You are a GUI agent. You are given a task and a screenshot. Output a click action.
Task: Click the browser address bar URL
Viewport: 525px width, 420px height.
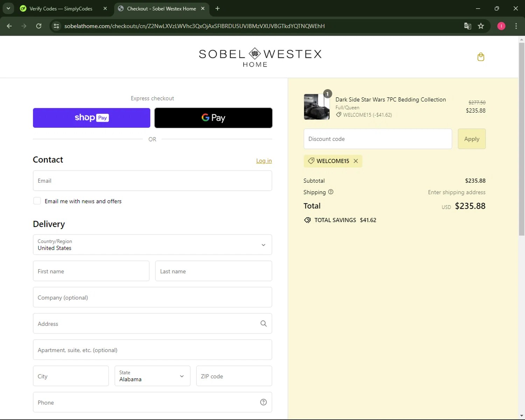(x=195, y=26)
